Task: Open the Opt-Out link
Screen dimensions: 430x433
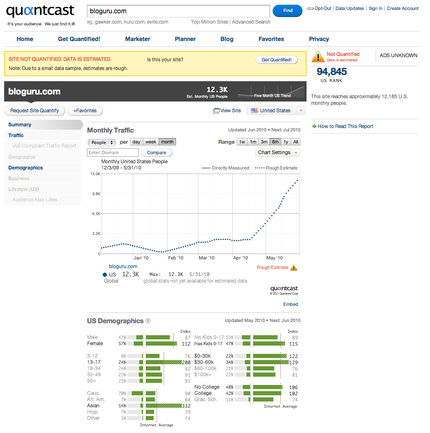Action: pos(323,8)
